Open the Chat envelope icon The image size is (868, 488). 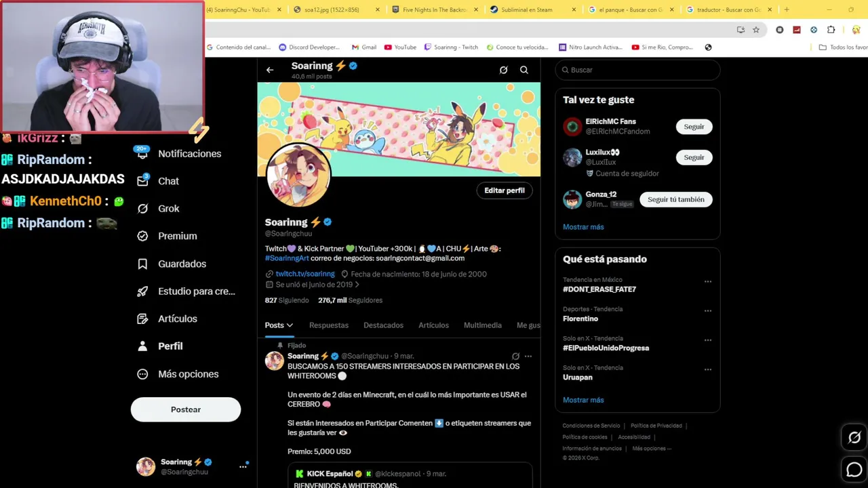(x=142, y=181)
